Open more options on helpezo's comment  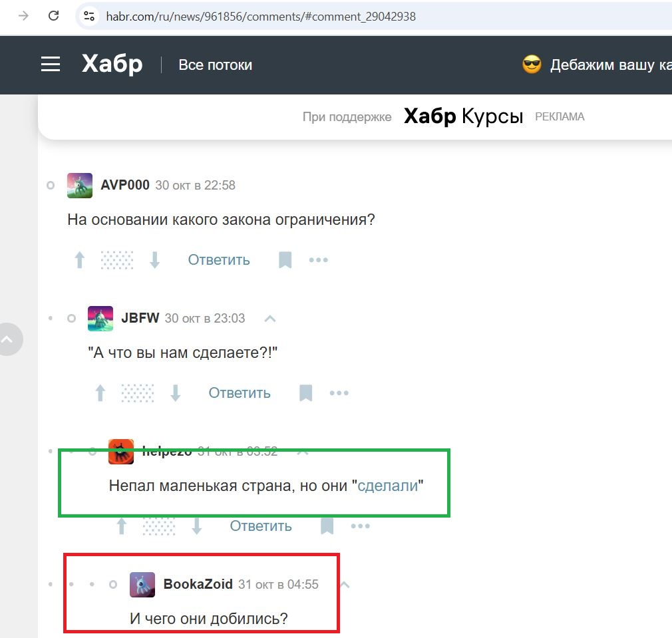point(360,526)
